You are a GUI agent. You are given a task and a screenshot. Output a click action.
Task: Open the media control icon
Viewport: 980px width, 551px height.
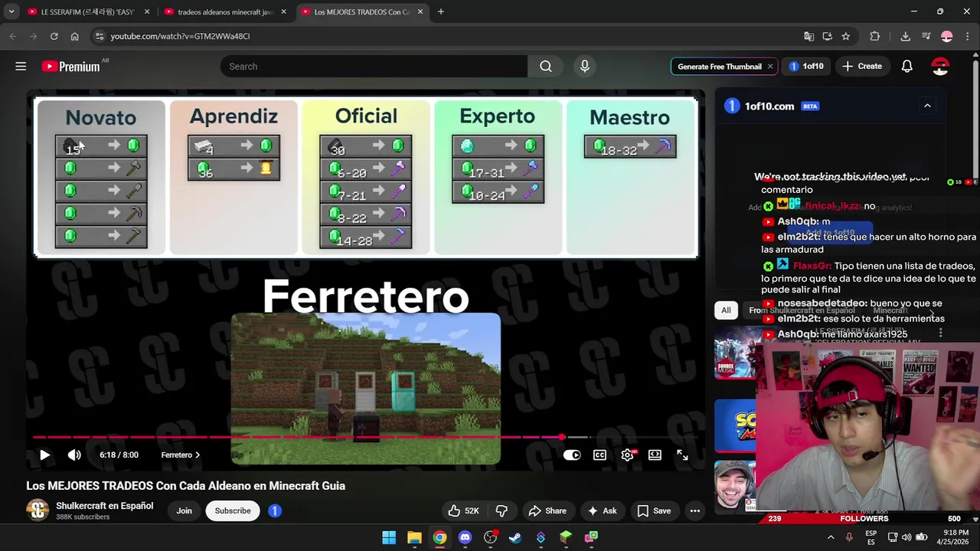(x=926, y=36)
